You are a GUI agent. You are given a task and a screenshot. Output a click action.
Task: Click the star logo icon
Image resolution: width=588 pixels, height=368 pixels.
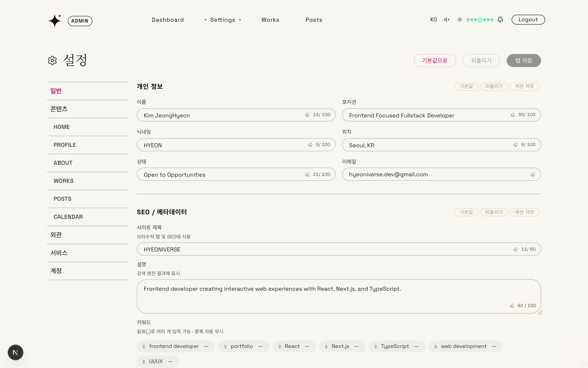coord(55,21)
